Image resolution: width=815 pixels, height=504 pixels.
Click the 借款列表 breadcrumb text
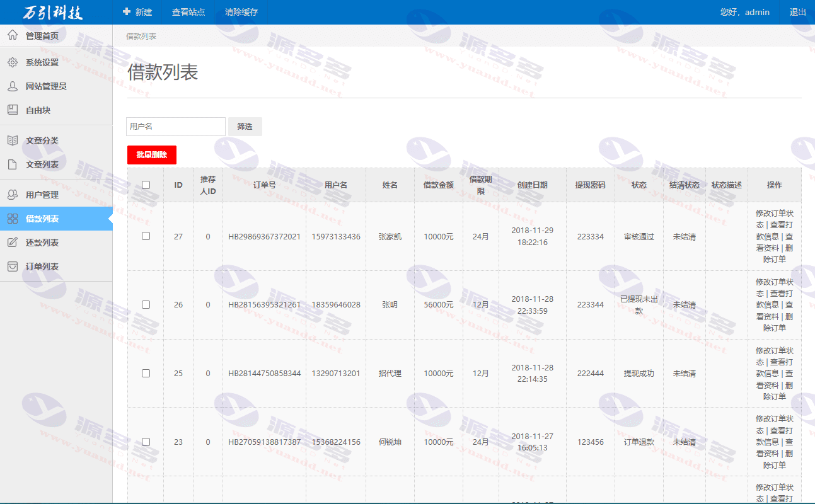(141, 36)
